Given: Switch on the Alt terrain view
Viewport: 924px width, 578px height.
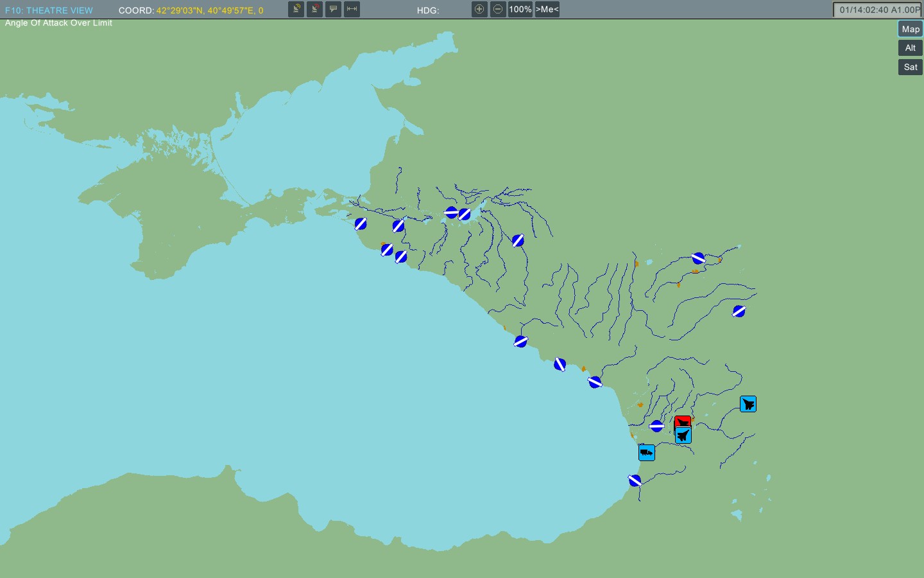Looking at the screenshot, I should (x=910, y=48).
